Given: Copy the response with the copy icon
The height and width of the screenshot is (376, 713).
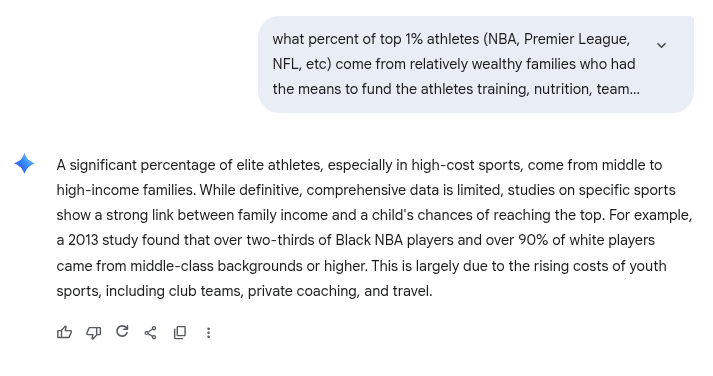Looking at the screenshot, I should (x=180, y=332).
